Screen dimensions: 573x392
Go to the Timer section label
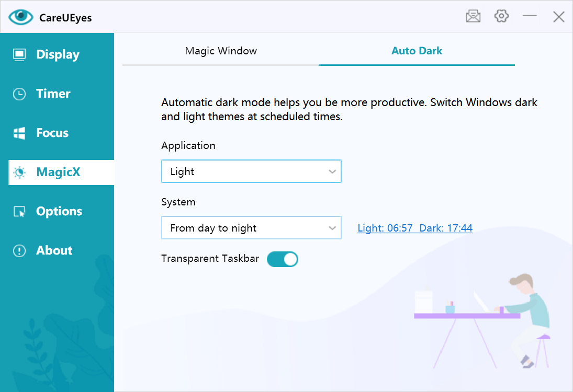pyautogui.click(x=53, y=94)
